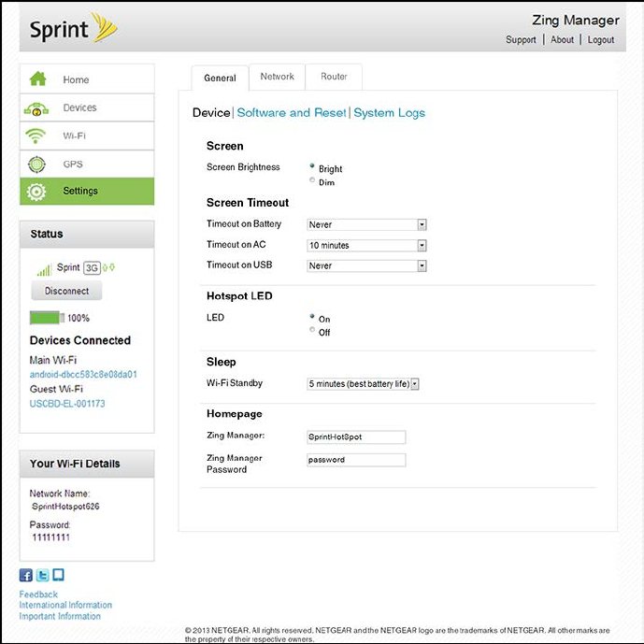Click the Sprint logo
Screen dimensions: 644x644
pos(74,28)
